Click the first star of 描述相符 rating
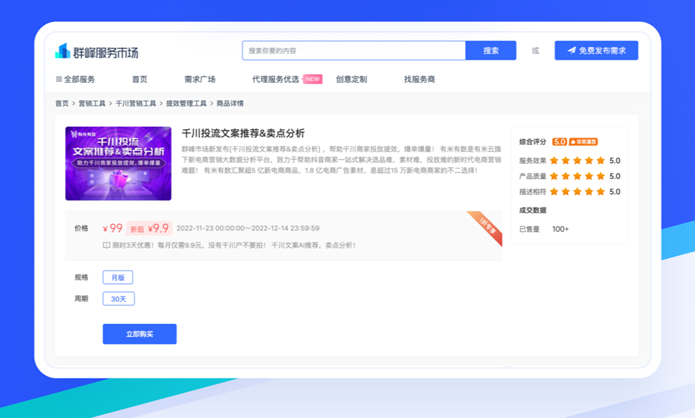Viewport: 695px width, 418px height. click(554, 191)
